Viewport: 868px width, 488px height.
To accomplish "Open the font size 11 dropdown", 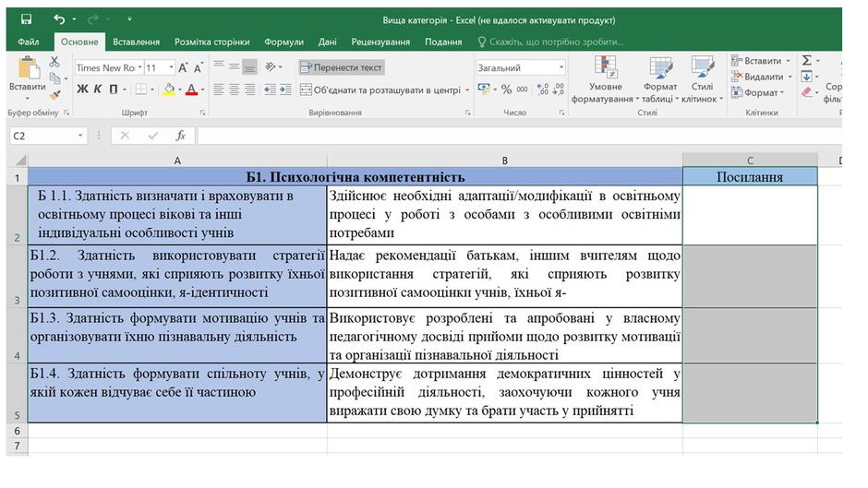I will click(x=171, y=67).
